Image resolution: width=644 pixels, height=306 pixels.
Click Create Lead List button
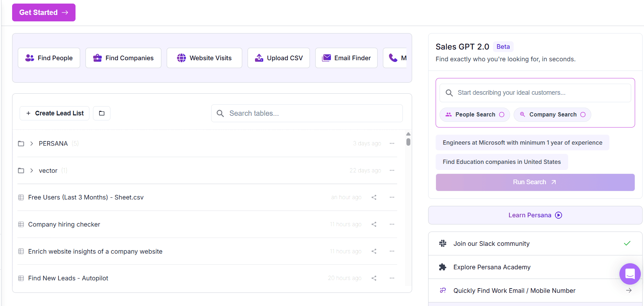[54, 113]
